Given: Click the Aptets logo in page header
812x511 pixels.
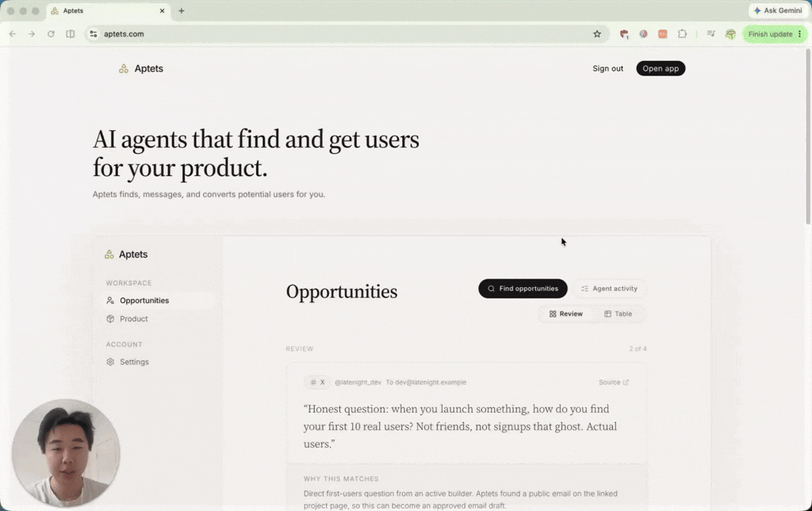Looking at the screenshot, I should click(x=141, y=68).
